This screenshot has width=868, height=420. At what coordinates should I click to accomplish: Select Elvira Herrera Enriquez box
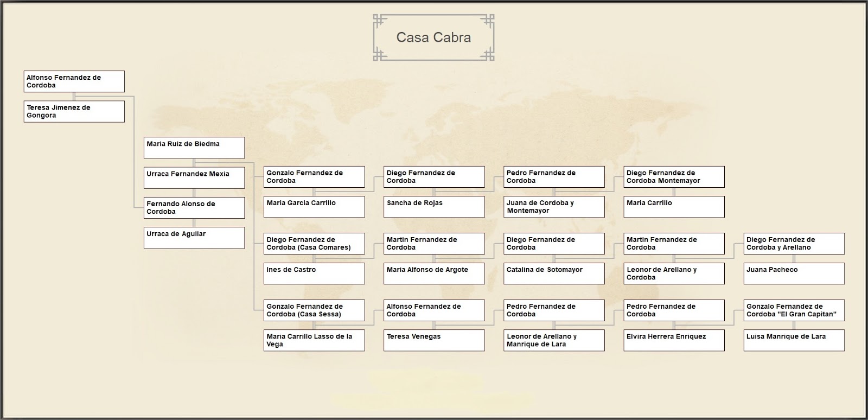tap(674, 340)
